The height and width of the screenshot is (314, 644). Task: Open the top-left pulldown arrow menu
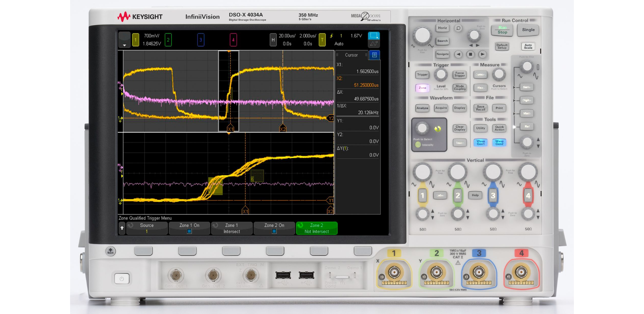click(124, 41)
